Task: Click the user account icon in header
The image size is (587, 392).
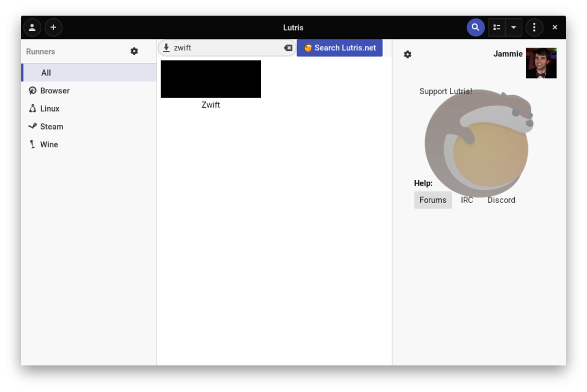Action: click(x=32, y=28)
